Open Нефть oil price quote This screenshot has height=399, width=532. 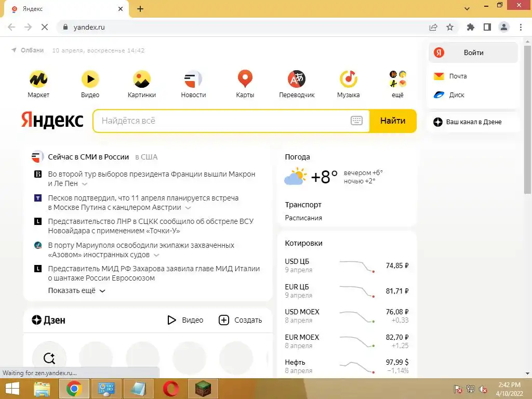(x=347, y=366)
